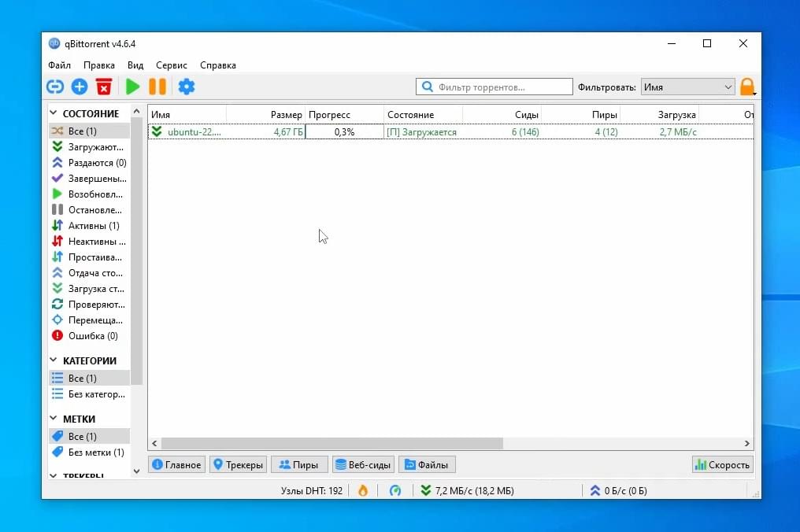The height and width of the screenshot is (532, 800).
Task: Collapse the ТРЕКЕРЫ section at sidebar bottom
Action: coord(53,475)
